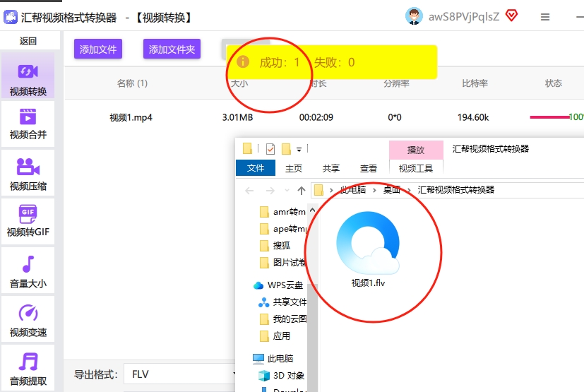The height and width of the screenshot is (392, 584).
Task: Go up one folder level in Explorer
Action: click(302, 191)
